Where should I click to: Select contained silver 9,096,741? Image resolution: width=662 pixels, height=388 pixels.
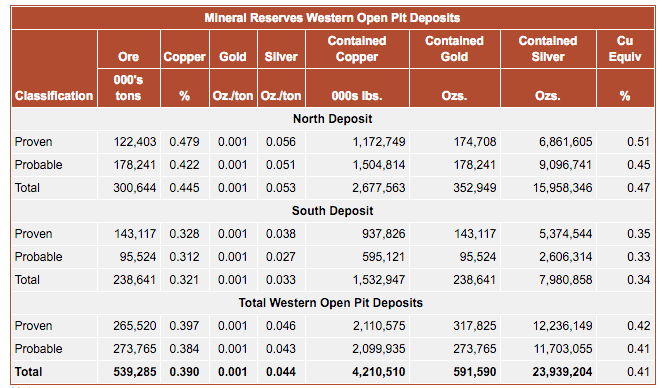coord(565,165)
